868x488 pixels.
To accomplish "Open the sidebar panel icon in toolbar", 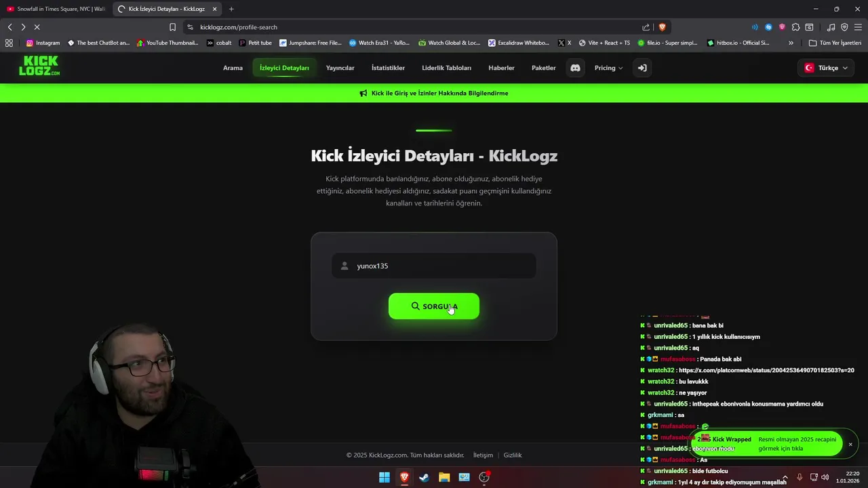I will pyautogui.click(x=809, y=27).
